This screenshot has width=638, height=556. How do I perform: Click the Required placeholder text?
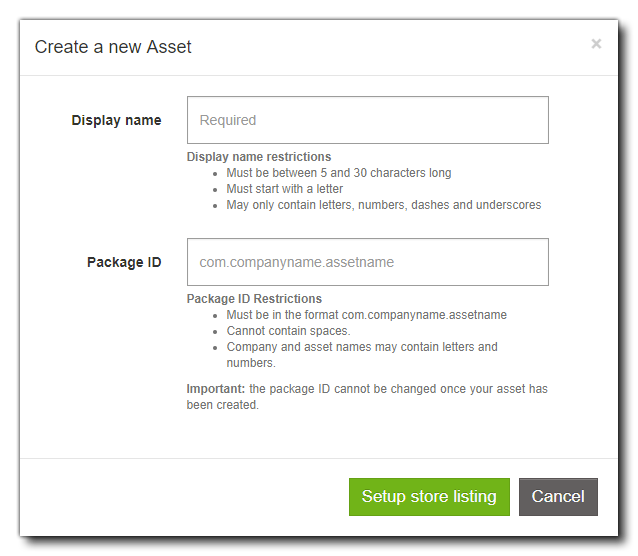click(x=228, y=120)
